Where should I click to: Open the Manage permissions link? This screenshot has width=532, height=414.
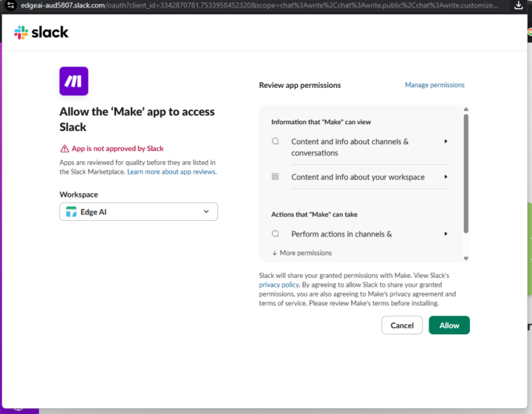coord(434,85)
